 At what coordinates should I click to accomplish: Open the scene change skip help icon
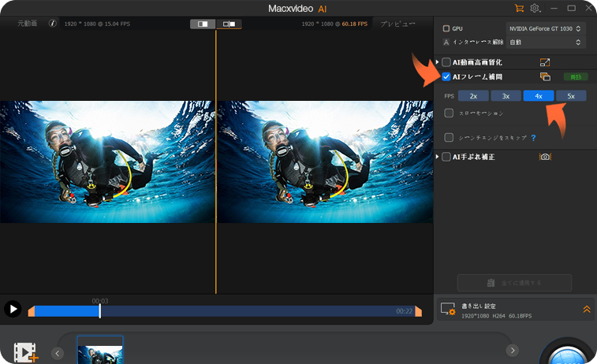point(533,138)
